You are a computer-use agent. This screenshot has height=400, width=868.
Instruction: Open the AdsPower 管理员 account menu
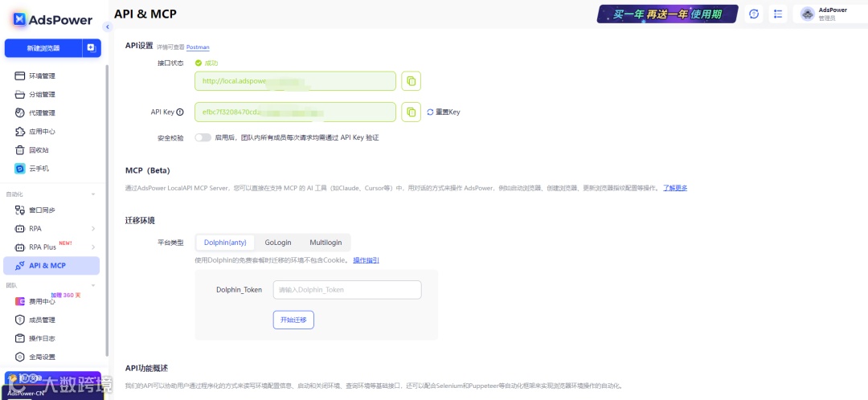tap(830, 14)
